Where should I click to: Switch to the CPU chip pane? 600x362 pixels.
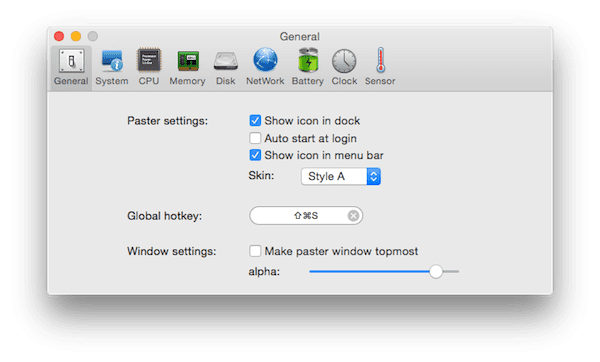pyautogui.click(x=149, y=67)
